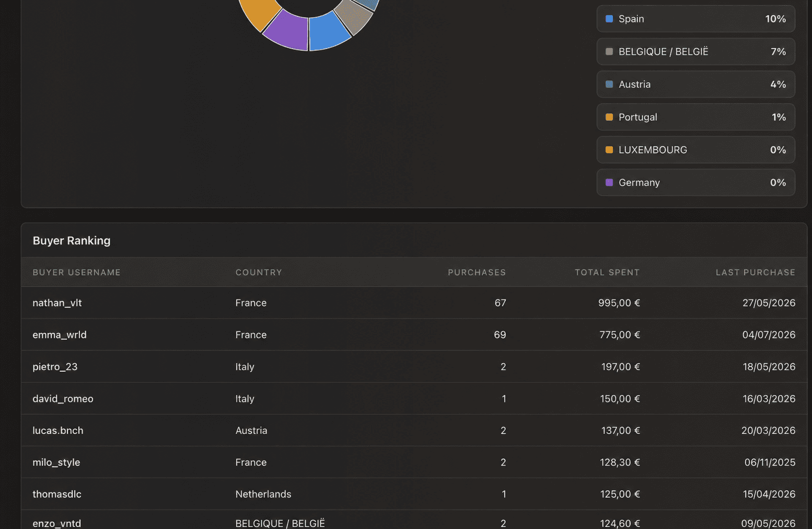Sort by Country column header
The image size is (812, 529).
pos(259,272)
